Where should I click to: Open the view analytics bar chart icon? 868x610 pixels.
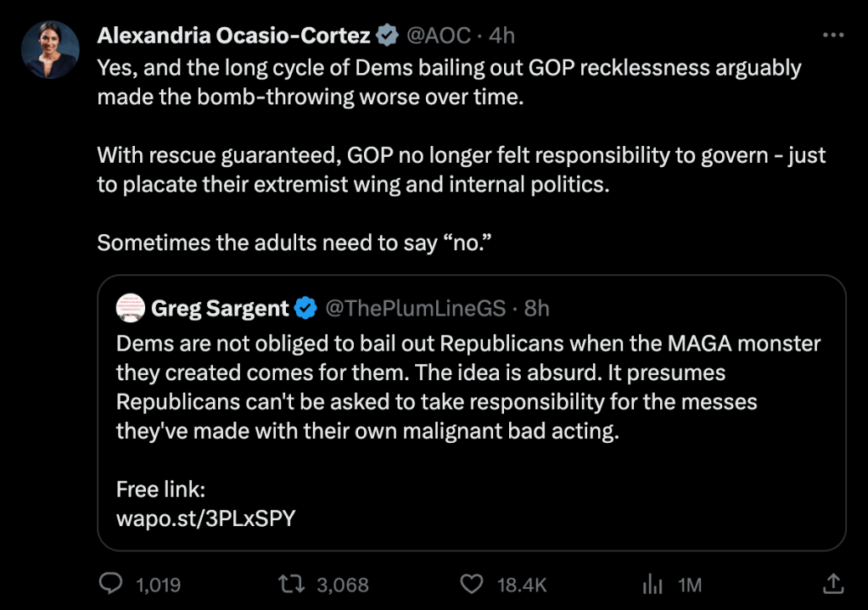[x=652, y=584]
